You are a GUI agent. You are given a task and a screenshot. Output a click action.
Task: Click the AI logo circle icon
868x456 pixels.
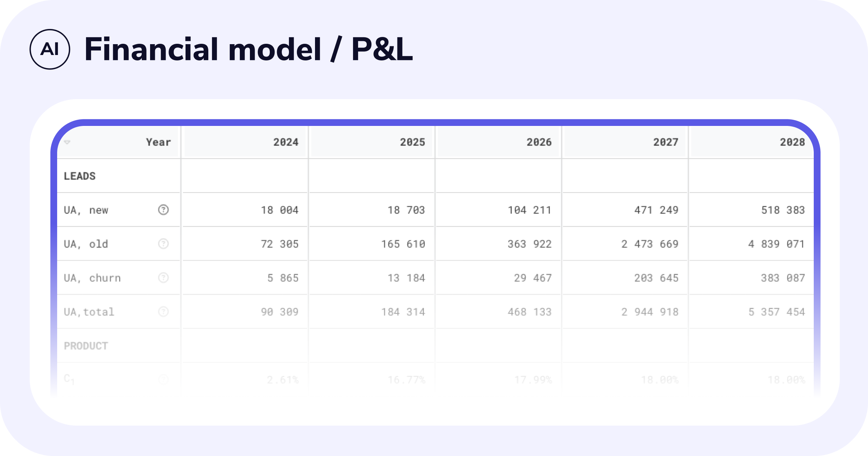(x=50, y=49)
